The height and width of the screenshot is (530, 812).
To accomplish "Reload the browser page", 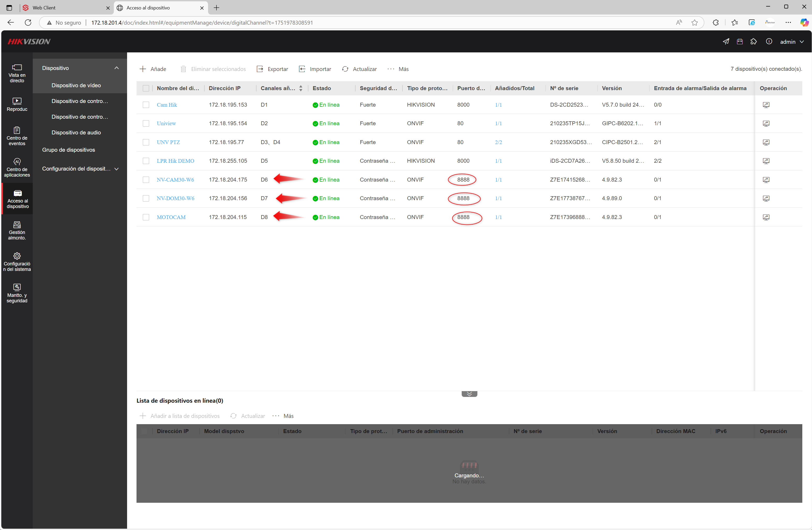I will click(x=28, y=23).
